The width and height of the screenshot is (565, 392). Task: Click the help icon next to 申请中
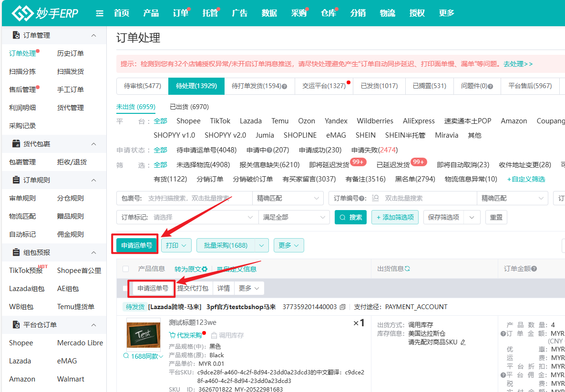point(269,150)
